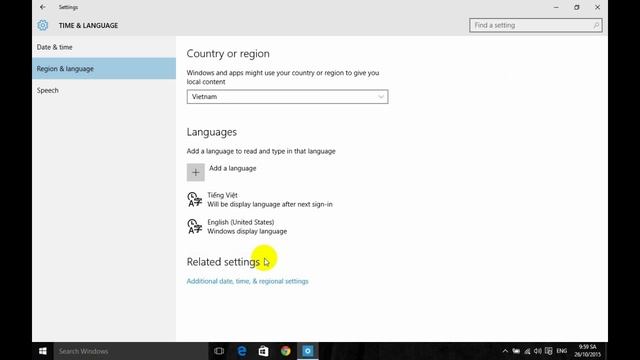640x360 pixels.
Task: Open the Speech section
Action: tap(104, 90)
